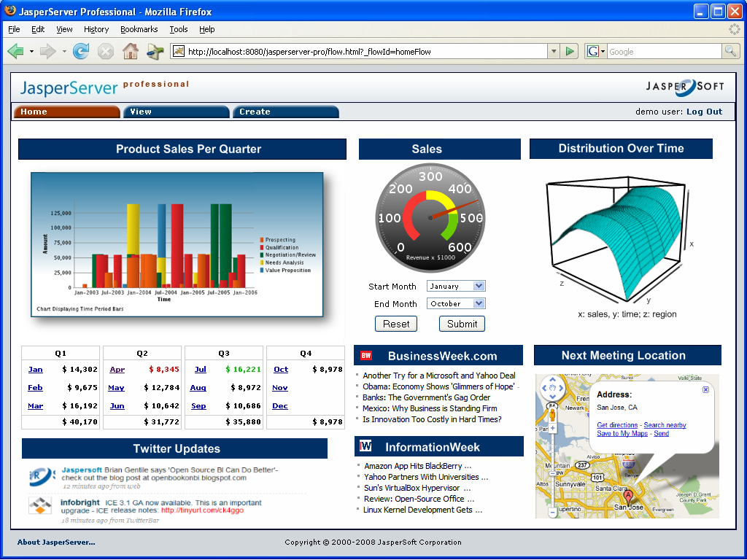The width and height of the screenshot is (747, 560).
Task: Select the Home tab in JasperServer
Action: click(66, 112)
